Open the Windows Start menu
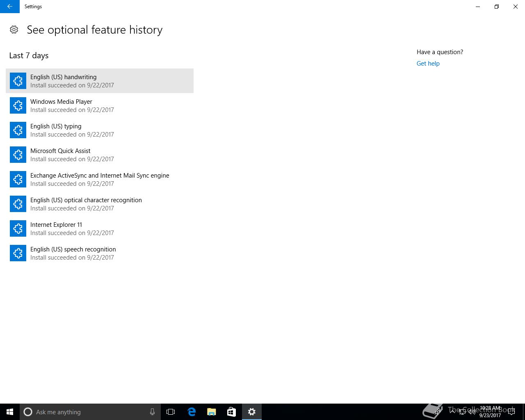 coord(10,412)
